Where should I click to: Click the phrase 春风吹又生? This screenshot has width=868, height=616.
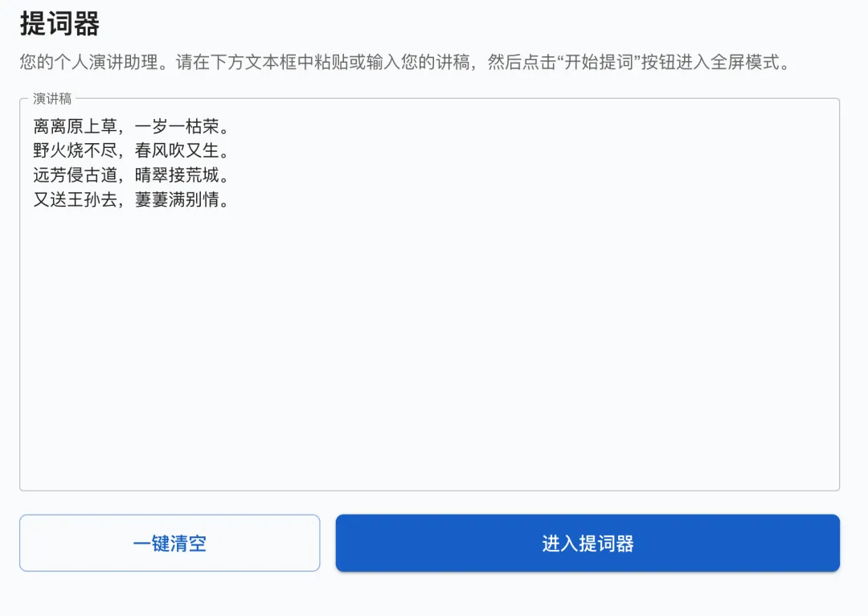point(177,150)
